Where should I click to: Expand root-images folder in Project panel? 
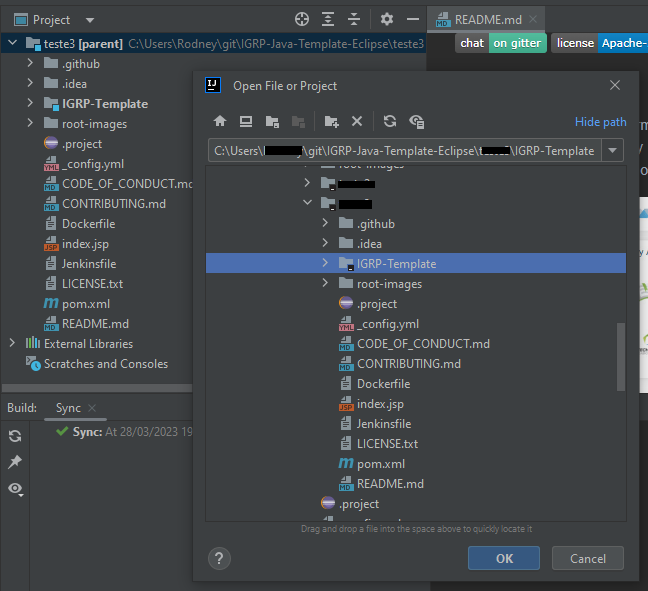click(30, 123)
